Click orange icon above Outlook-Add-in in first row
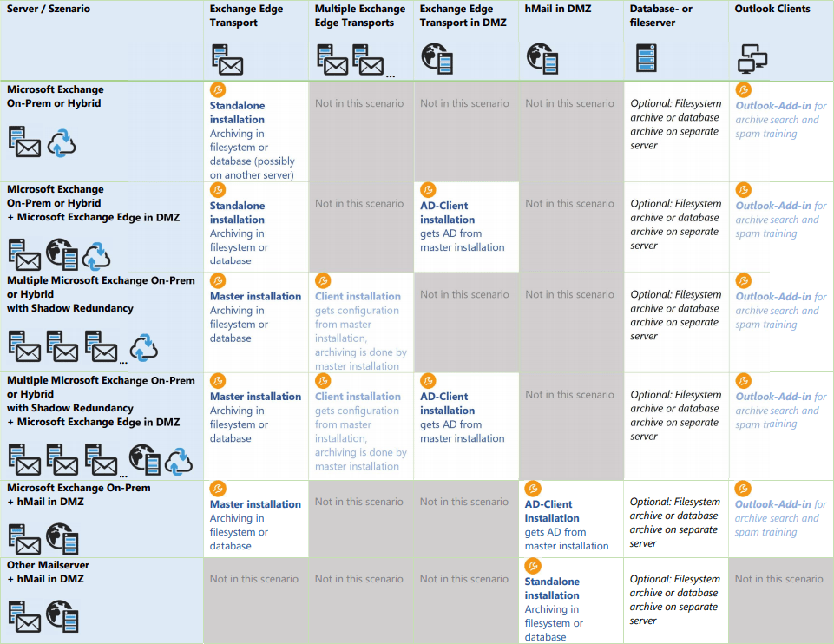The image size is (834, 644). coord(743,89)
